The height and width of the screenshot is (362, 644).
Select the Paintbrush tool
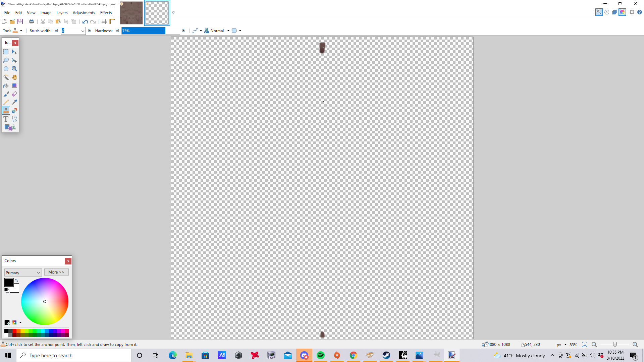click(x=6, y=94)
